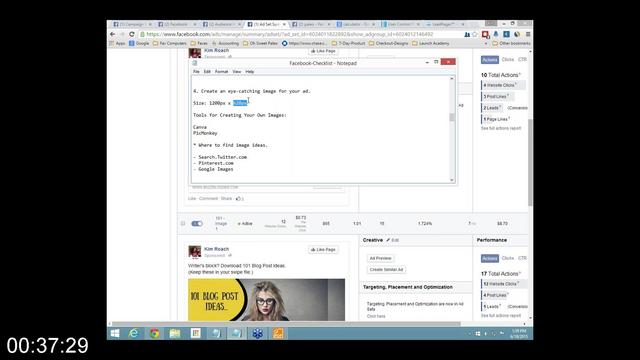Viewport: 640px width, 360px height.
Task: Click Notepad scrollbar up arrow
Action: (x=452, y=78)
